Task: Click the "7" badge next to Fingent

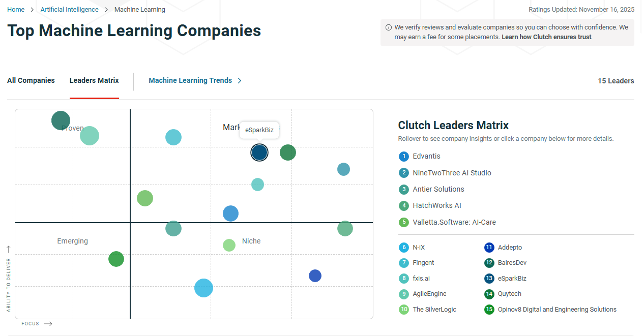Action: [404, 262]
